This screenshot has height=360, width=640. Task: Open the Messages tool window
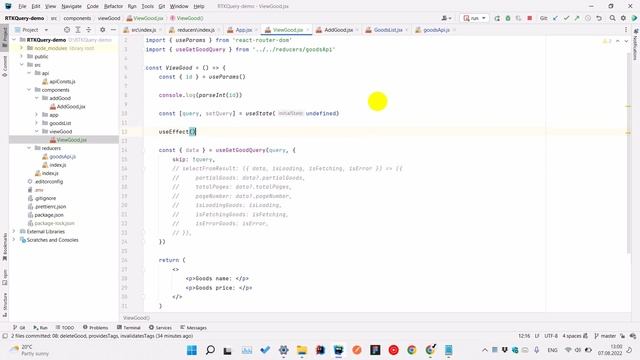[193, 328]
